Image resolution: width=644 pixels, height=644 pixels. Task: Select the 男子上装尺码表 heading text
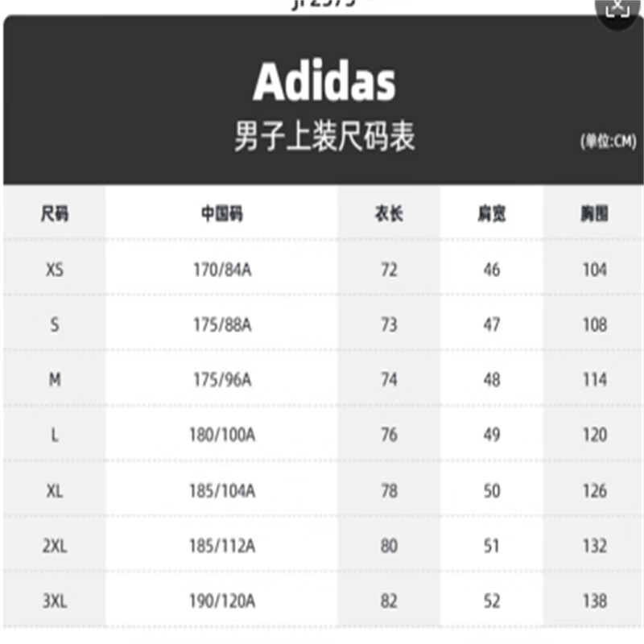324,136
